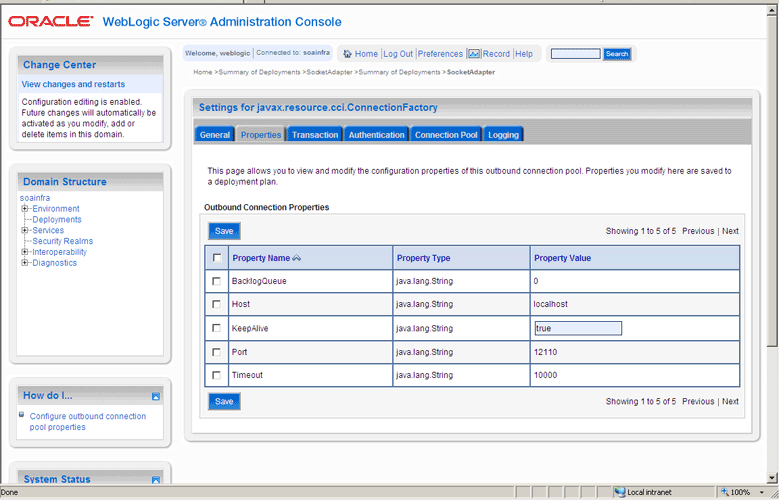Check the BacklogQueue row checkbox

click(x=216, y=281)
